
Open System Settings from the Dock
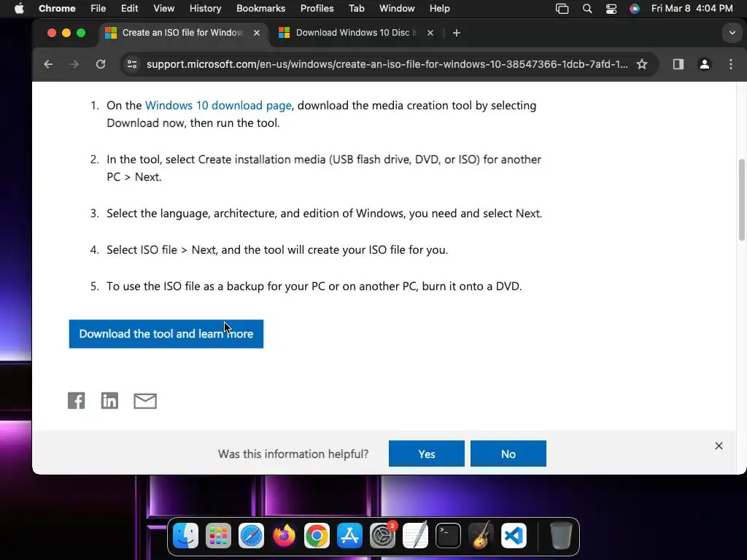coord(382,536)
